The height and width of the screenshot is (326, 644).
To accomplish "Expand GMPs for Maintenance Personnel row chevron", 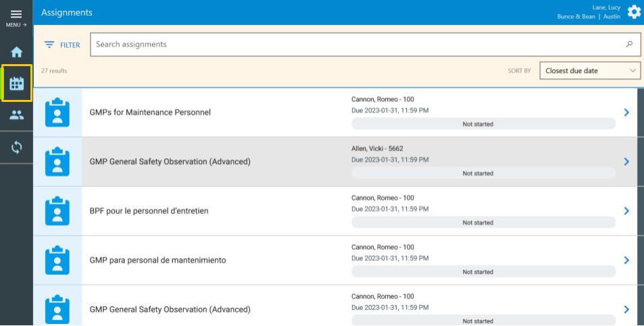I will pyautogui.click(x=626, y=113).
